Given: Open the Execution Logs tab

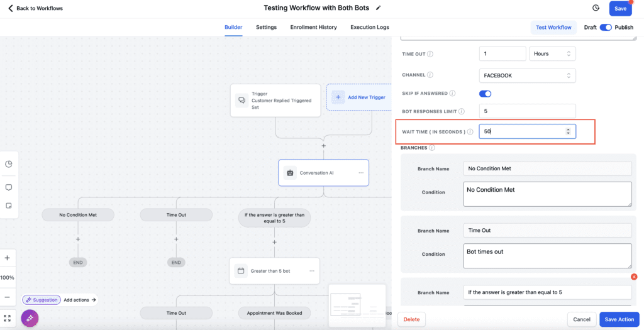Looking at the screenshot, I should point(369,28).
